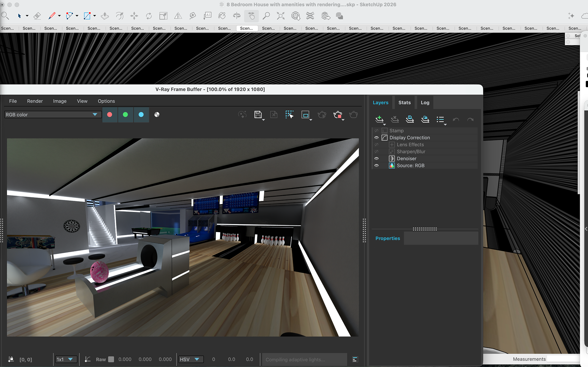Hide the Source: RGB layer
Screen dimensions: 588x367
[x=376, y=166]
